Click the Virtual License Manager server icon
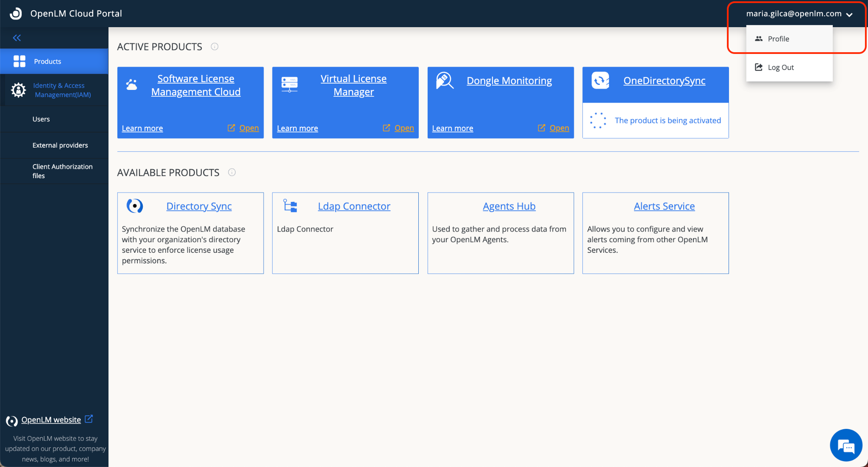Screen dimensions: 868x467 [289, 84]
